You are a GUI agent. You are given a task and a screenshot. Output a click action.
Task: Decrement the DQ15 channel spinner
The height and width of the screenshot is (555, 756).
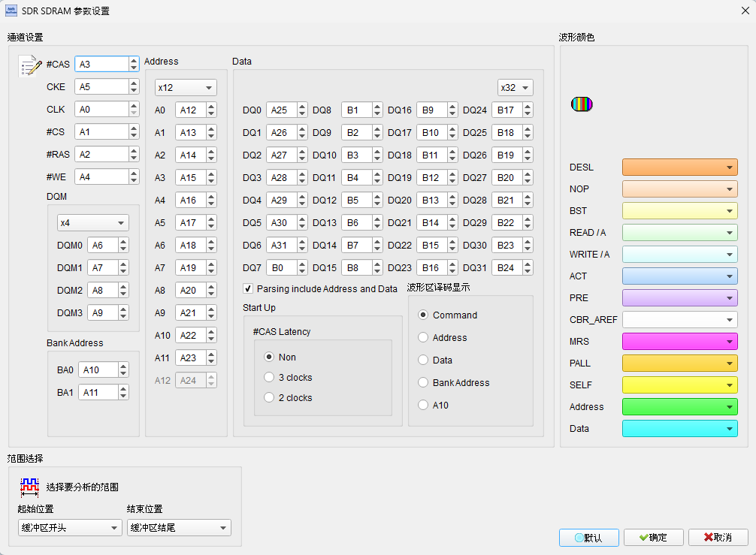point(377,271)
